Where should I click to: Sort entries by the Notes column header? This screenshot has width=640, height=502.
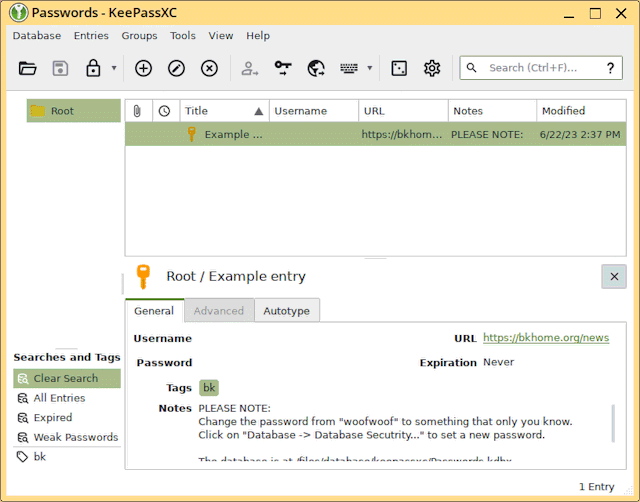point(492,111)
